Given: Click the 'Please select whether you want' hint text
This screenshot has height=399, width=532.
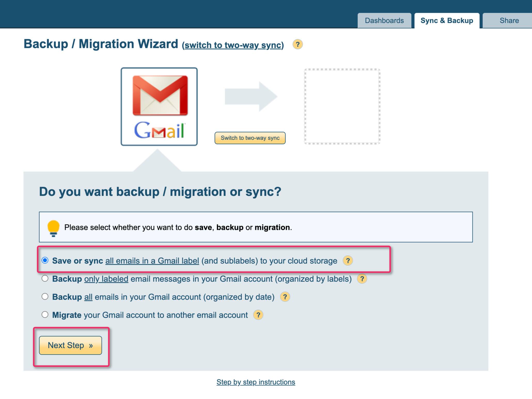Looking at the screenshot, I should [x=178, y=227].
